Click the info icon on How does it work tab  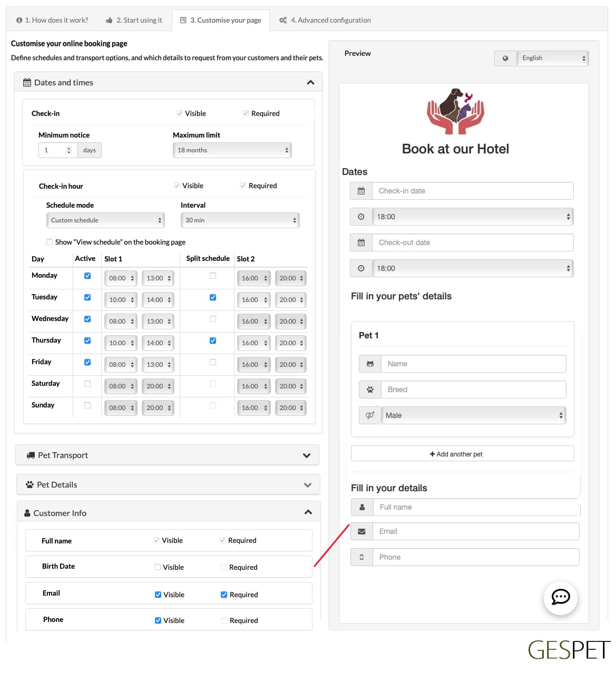[19, 21]
